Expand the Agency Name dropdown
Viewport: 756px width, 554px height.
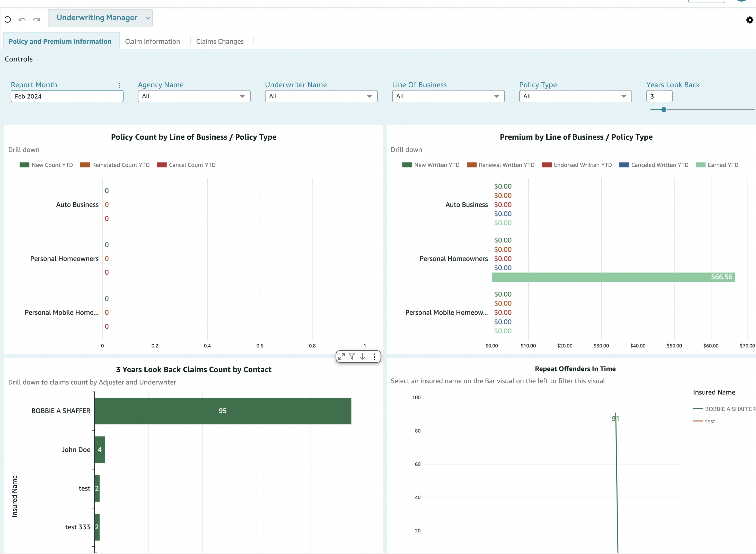click(194, 96)
